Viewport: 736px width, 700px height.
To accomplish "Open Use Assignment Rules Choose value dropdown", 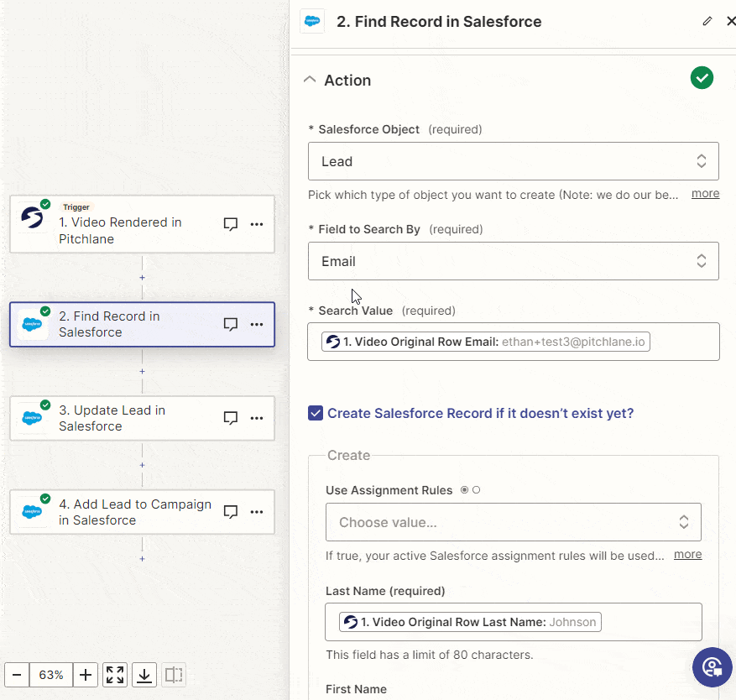I will (x=514, y=522).
